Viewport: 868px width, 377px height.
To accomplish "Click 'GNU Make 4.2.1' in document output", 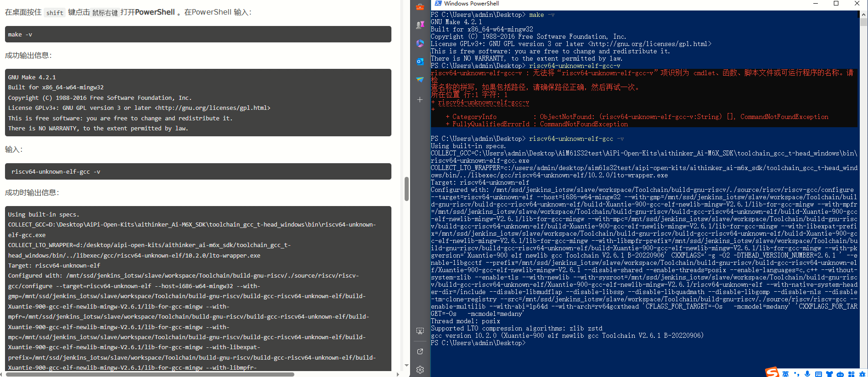I will click(32, 77).
